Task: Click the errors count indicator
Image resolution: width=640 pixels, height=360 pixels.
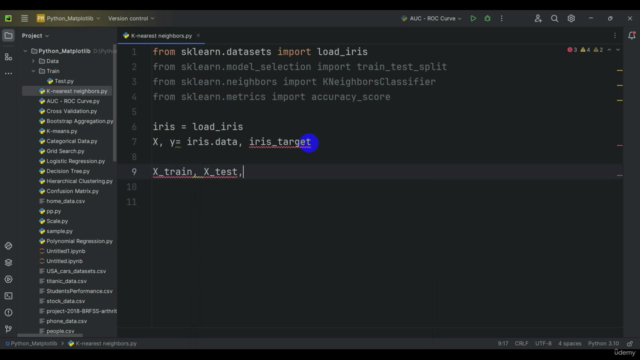Action: coord(572,50)
